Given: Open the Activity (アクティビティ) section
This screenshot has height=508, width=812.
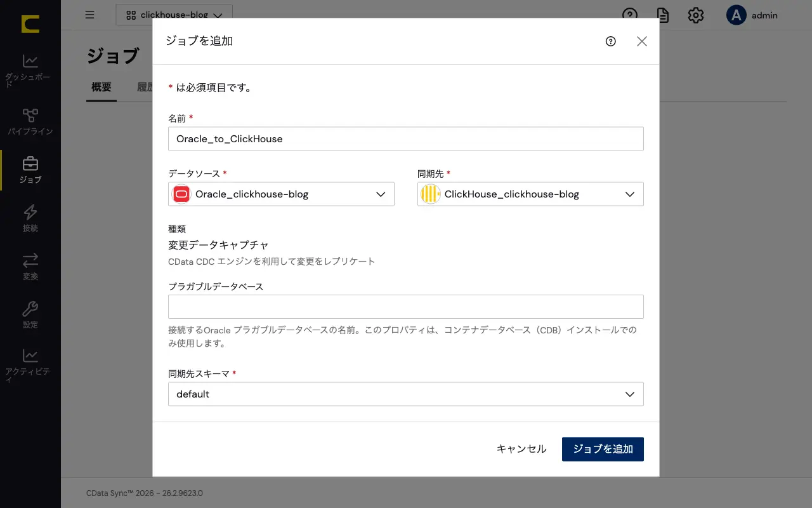Looking at the screenshot, I should click(30, 366).
